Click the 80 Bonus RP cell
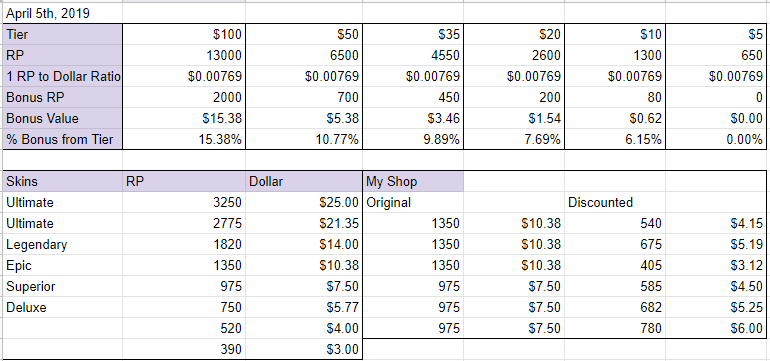Screen dimensions: 770x361 [615, 97]
